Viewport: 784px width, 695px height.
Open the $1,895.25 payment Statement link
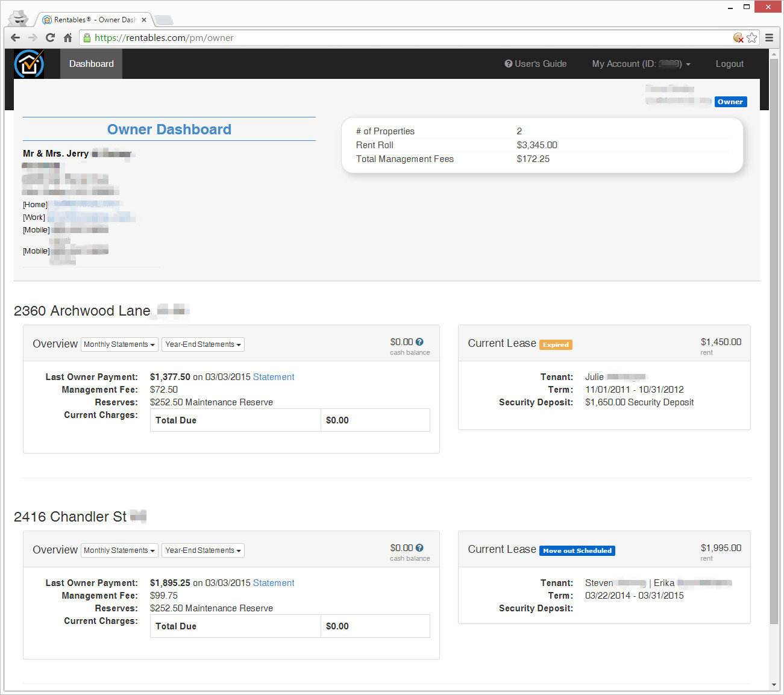(274, 583)
